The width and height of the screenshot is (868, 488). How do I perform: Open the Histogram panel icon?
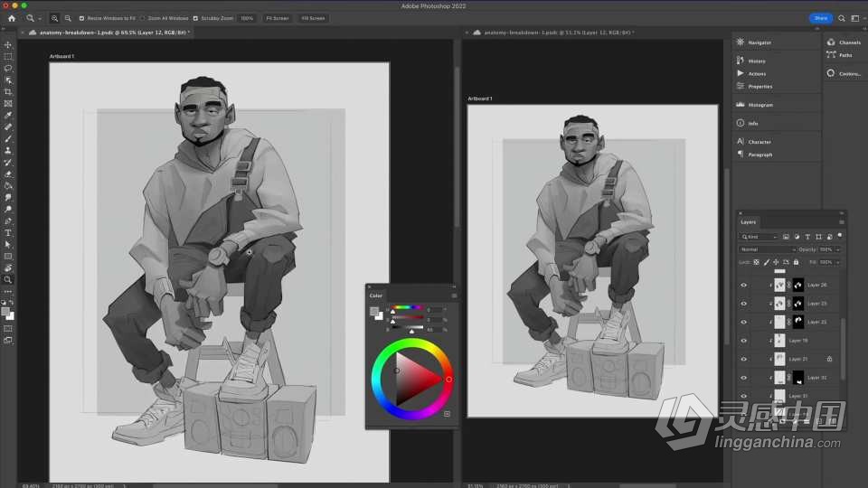pyautogui.click(x=741, y=105)
